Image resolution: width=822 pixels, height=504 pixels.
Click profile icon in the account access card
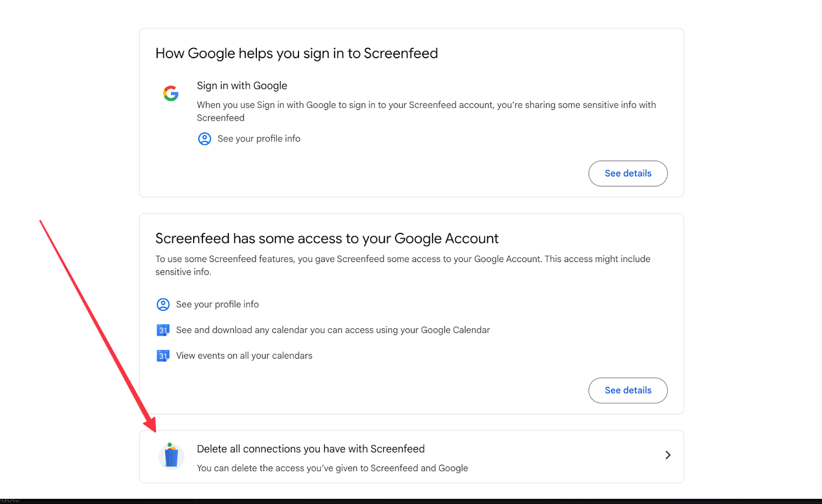click(x=163, y=305)
